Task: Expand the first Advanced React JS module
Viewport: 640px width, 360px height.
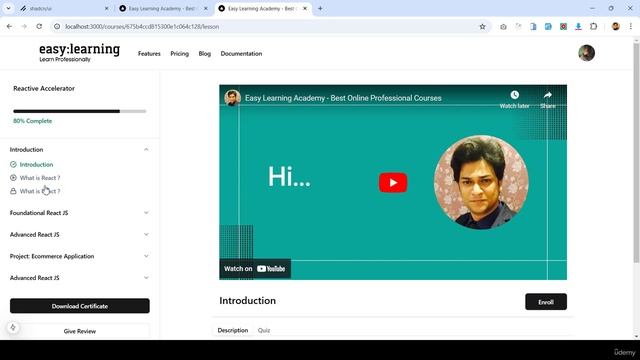Action: 79,234
